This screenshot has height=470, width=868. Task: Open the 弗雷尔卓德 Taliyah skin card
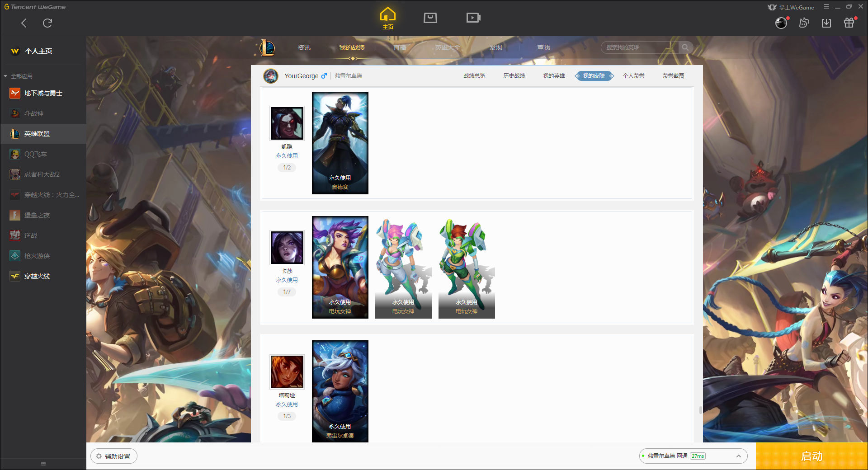coord(340,391)
